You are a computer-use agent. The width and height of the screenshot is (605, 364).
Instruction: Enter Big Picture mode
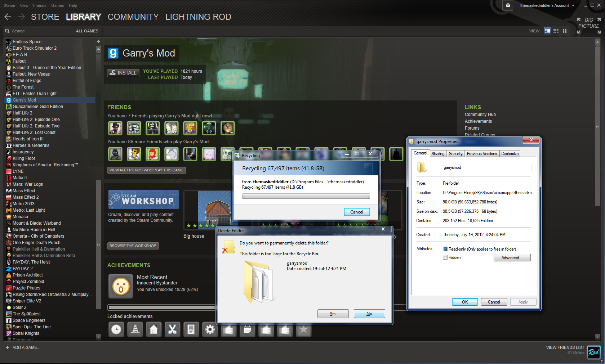pyautogui.click(x=589, y=26)
